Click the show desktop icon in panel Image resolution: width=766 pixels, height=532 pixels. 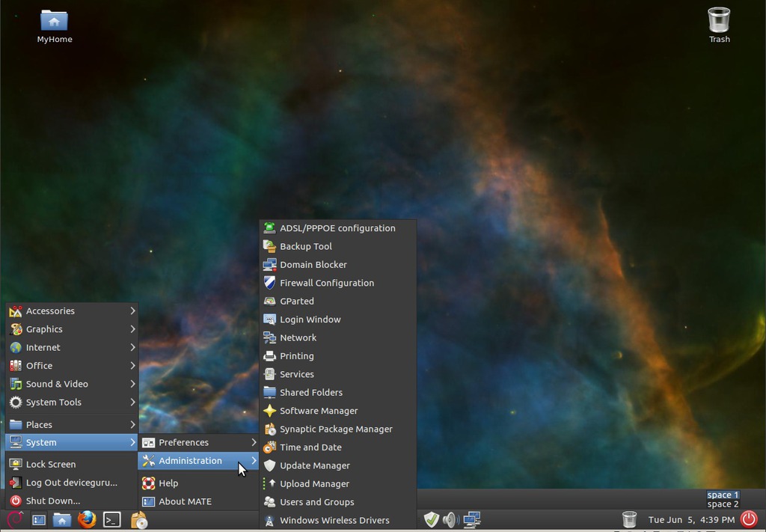(x=39, y=520)
